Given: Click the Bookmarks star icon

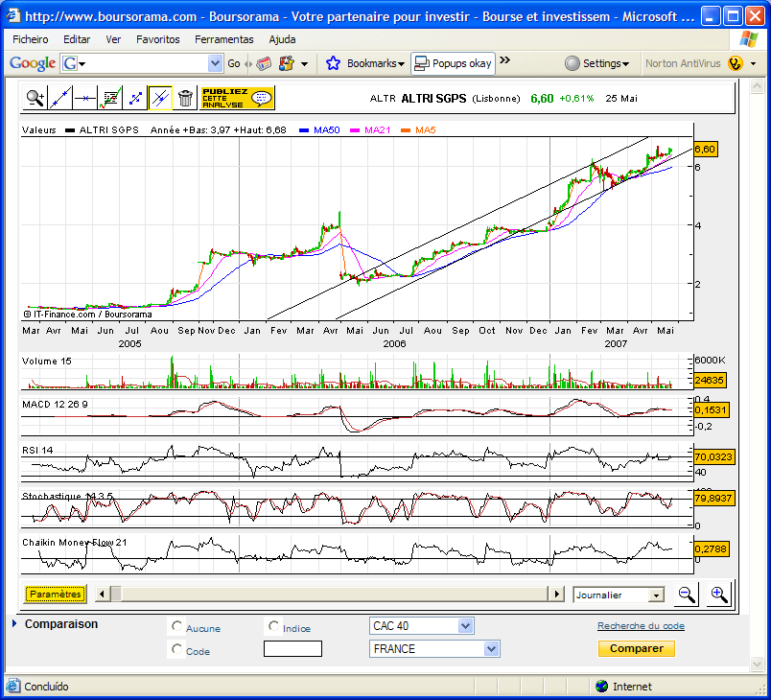Looking at the screenshot, I should (333, 63).
